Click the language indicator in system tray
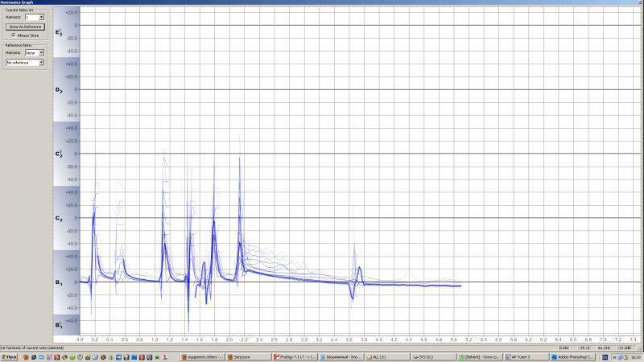The image size is (644, 362). click(605, 356)
